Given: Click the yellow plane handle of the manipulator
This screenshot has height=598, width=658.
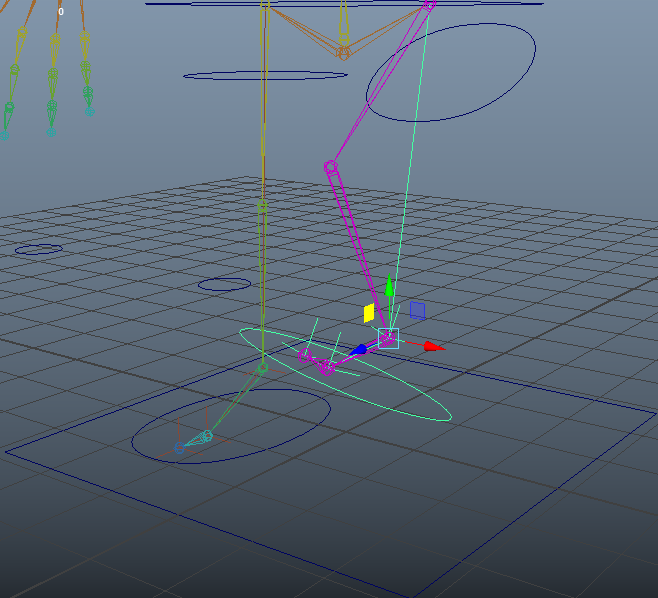Looking at the screenshot, I should [x=369, y=313].
